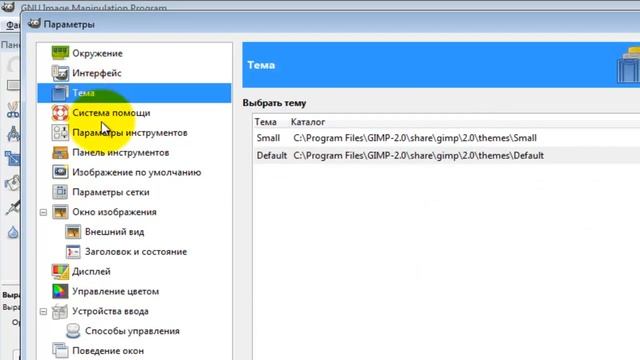Select Устройства ввода in the tree
The height and width of the screenshot is (360, 640).
point(110,311)
